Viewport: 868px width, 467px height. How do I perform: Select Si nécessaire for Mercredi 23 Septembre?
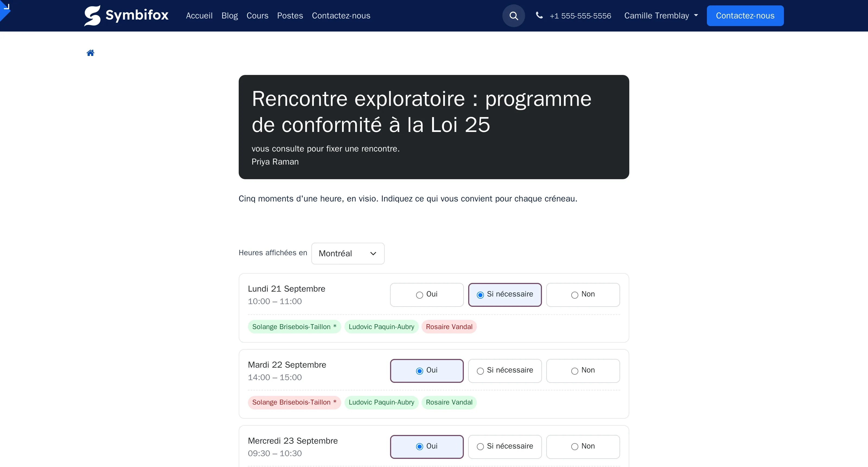505,447
